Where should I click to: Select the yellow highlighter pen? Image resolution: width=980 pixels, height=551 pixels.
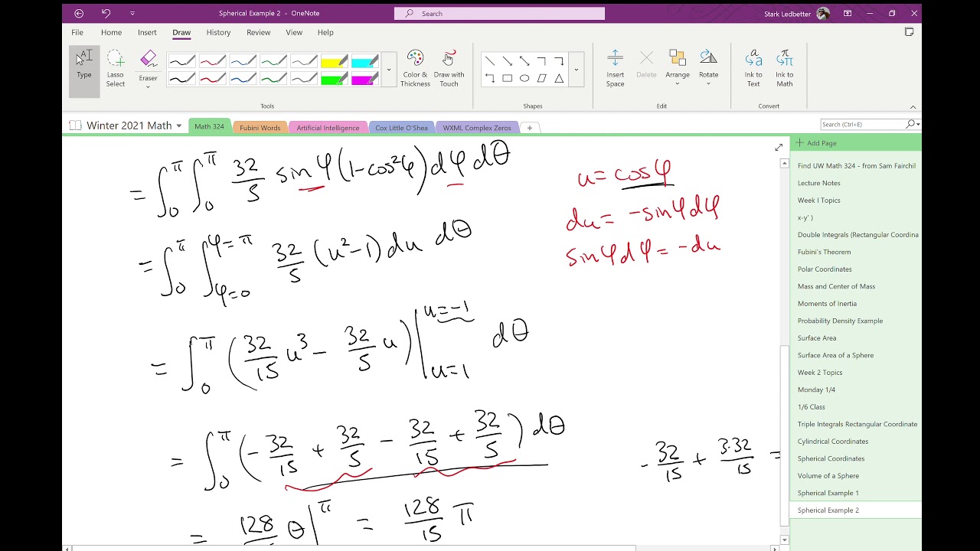pos(335,61)
